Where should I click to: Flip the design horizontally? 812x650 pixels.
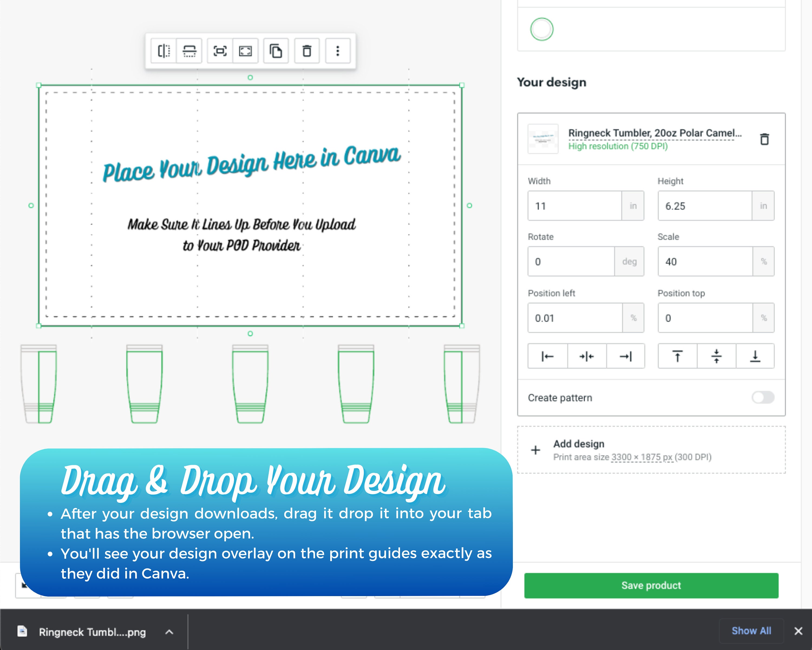coord(164,51)
